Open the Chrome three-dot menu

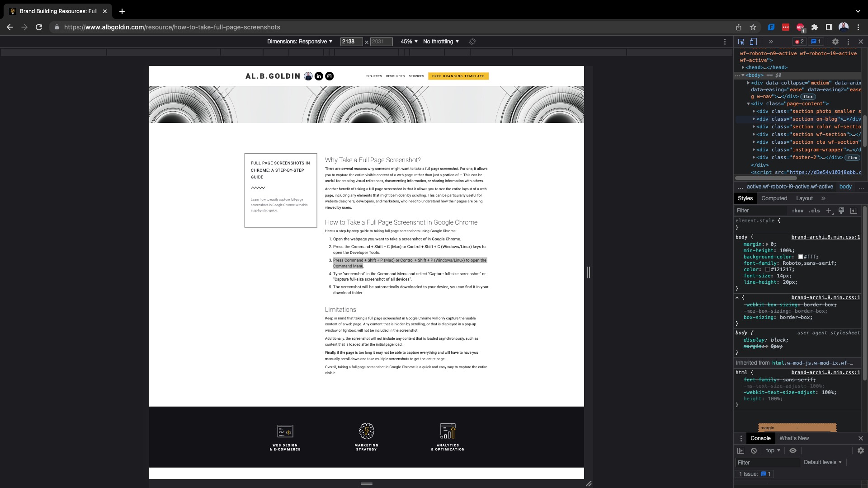click(x=859, y=27)
